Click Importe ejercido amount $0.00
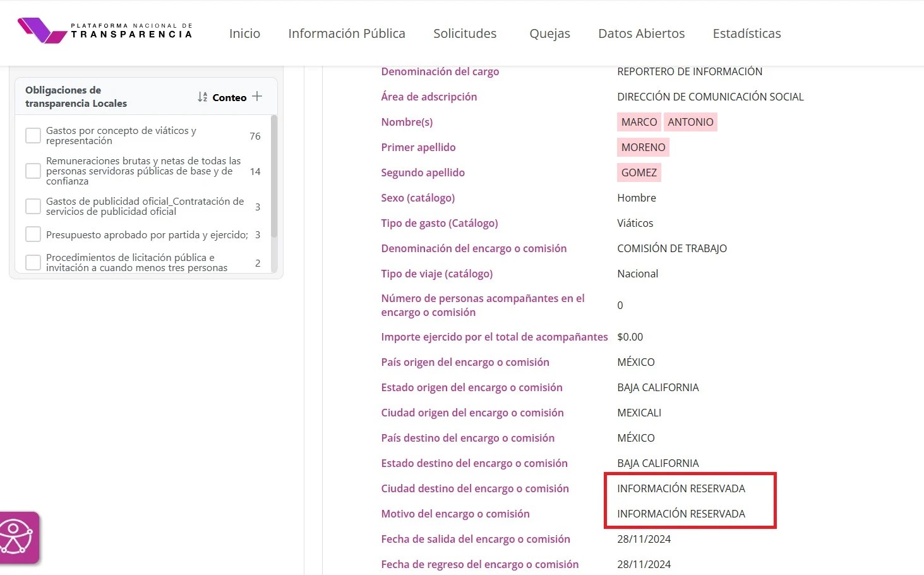Image resolution: width=924 pixels, height=575 pixels. point(630,337)
